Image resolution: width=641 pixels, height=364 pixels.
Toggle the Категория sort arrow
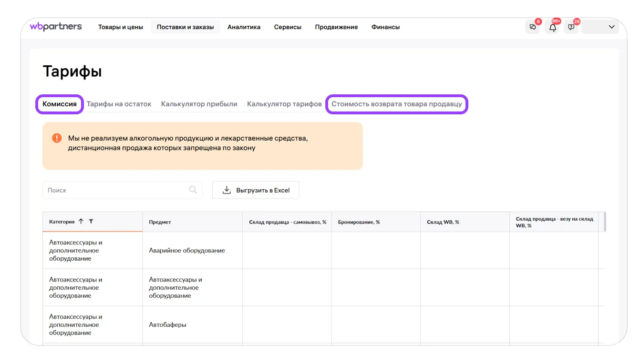click(81, 222)
